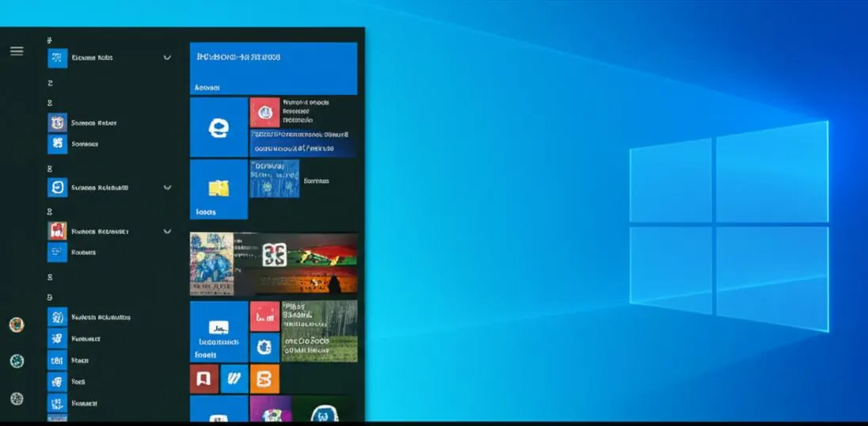Open small blue tile with round white icon

(265, 348)
